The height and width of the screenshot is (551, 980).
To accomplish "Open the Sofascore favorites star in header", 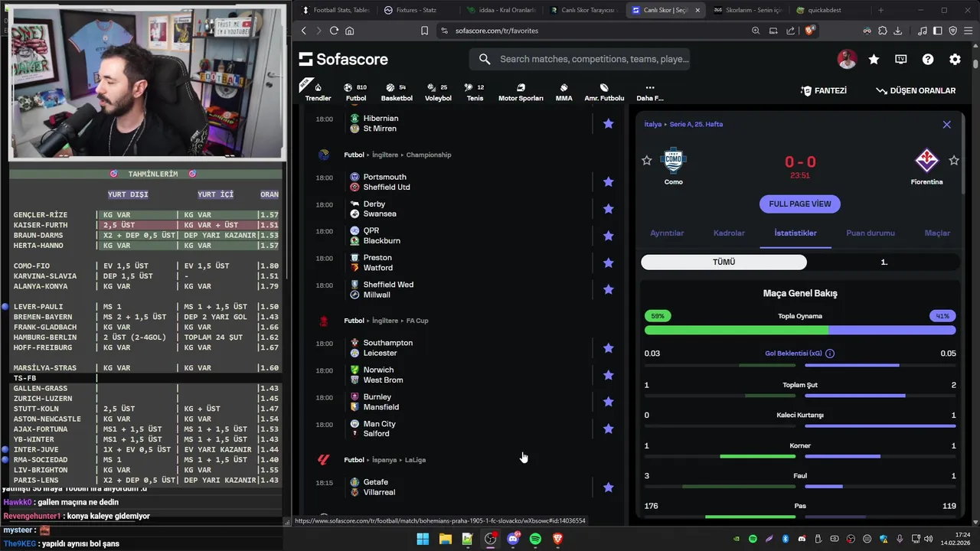I will point(874,59).
